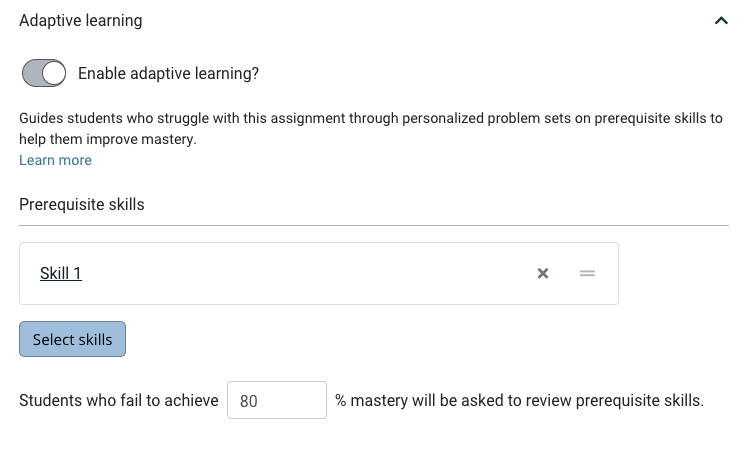Remove Skill 1 using the X icon
This screenshot has width=748, height=452.
[543, 273]
